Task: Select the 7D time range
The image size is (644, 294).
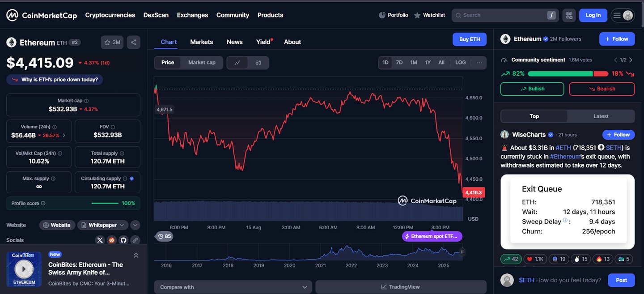Action: point(399,63)
